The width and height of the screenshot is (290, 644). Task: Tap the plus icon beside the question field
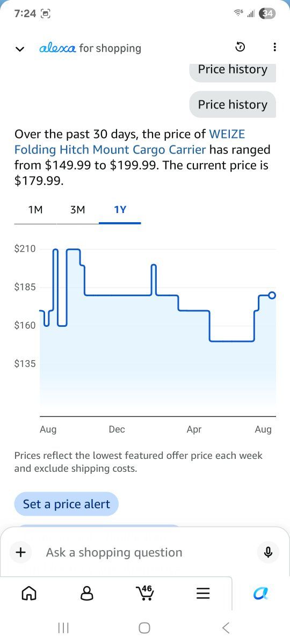coord(21,552)
